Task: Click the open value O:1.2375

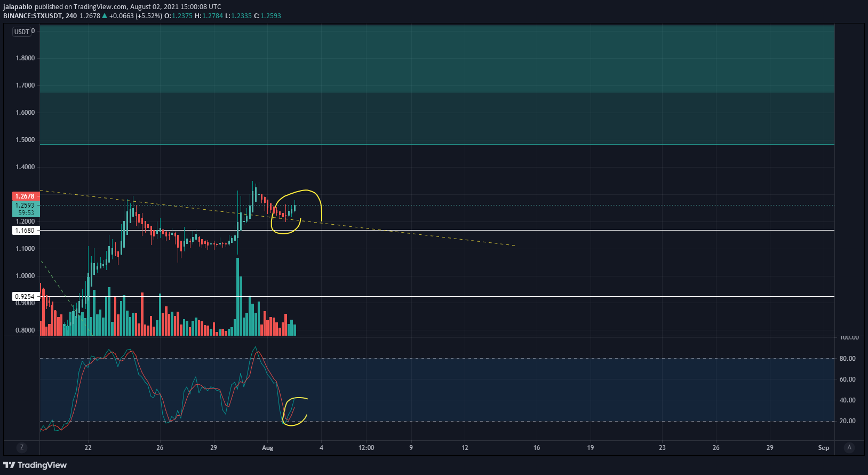Action: click(178, 16)
